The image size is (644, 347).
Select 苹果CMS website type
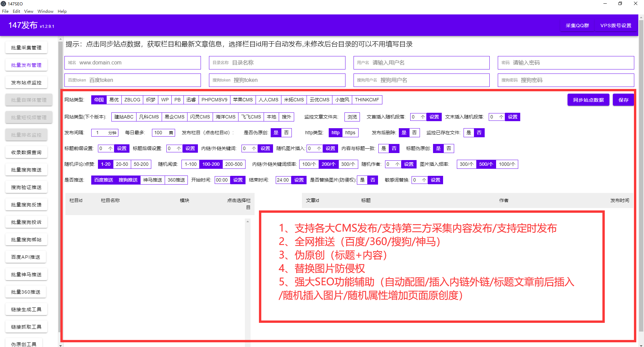tap(243, 100)
